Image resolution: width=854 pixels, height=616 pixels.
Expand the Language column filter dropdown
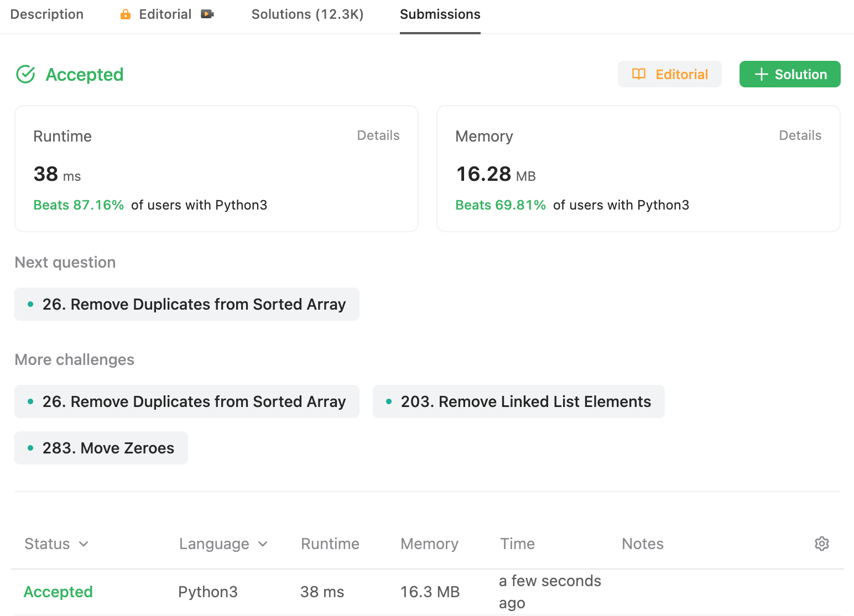[x=263, y=544]
